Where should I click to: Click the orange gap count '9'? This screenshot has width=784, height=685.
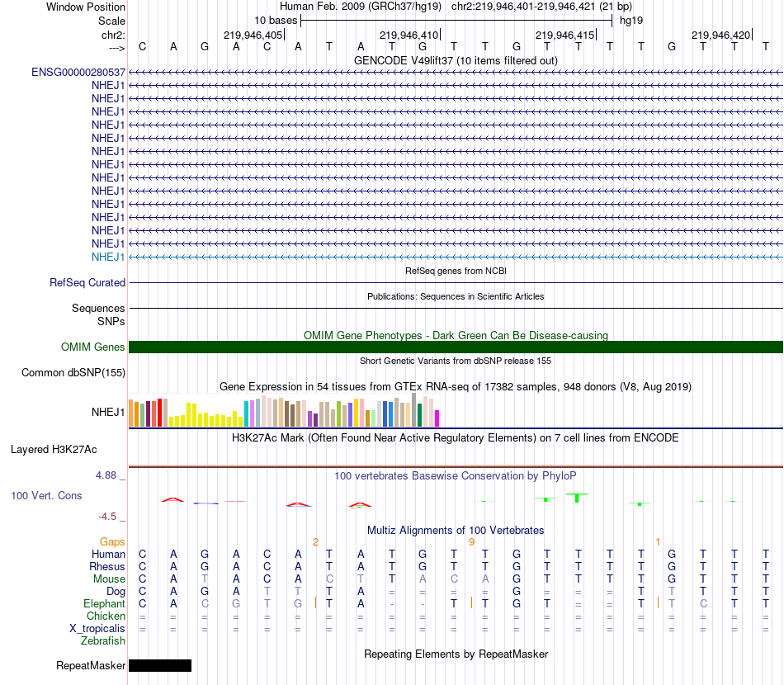click(471, 542)
